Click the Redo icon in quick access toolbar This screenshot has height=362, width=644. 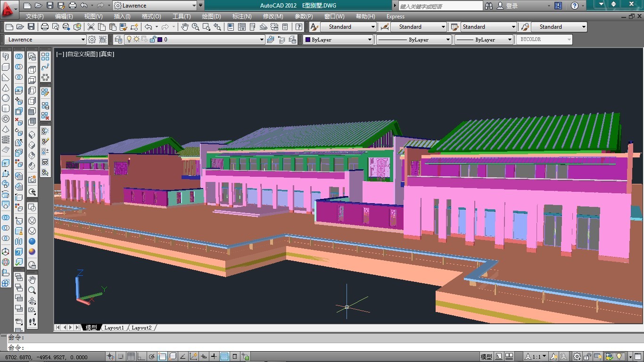click(x=100, y=6)
